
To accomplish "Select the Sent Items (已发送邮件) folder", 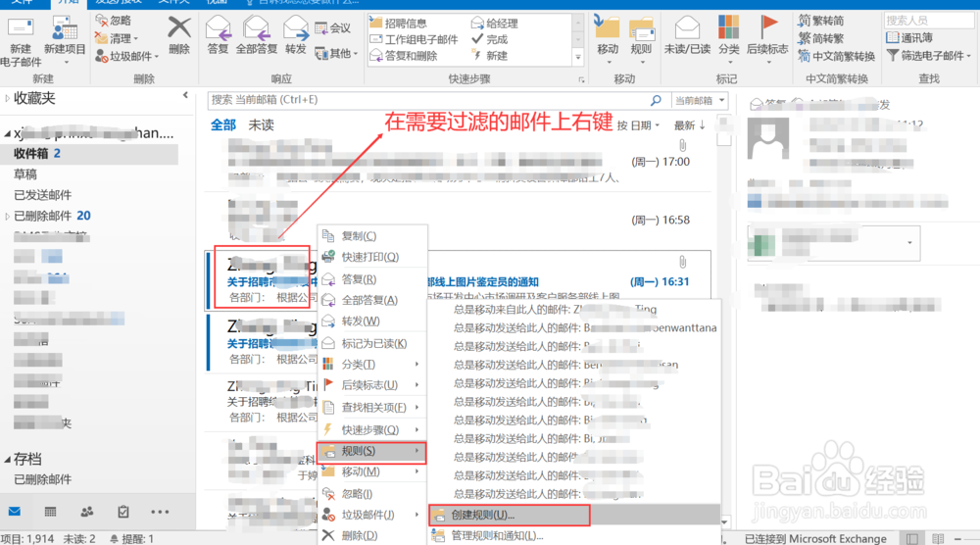I will pos(42,195).
